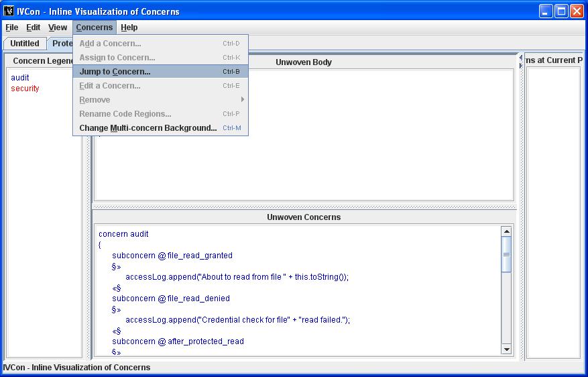This screenshot has height=377, width=588.
Task: Collapse split pane using left arrow
Action: click(x=520, y=58)
